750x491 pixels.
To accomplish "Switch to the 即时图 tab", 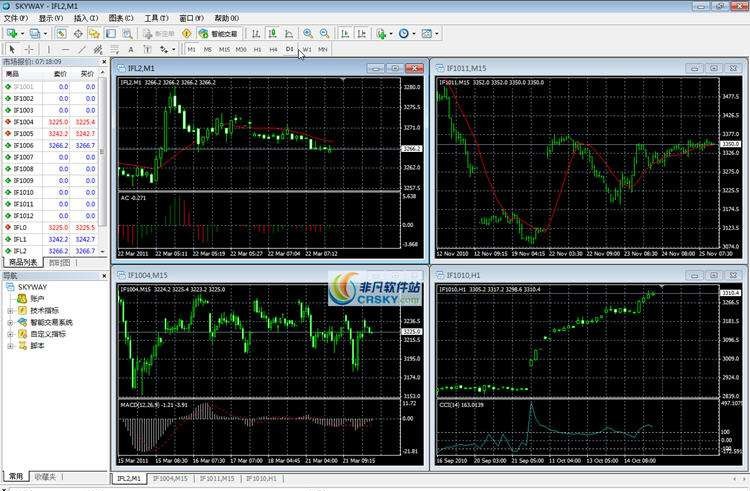I will point(60,262).
